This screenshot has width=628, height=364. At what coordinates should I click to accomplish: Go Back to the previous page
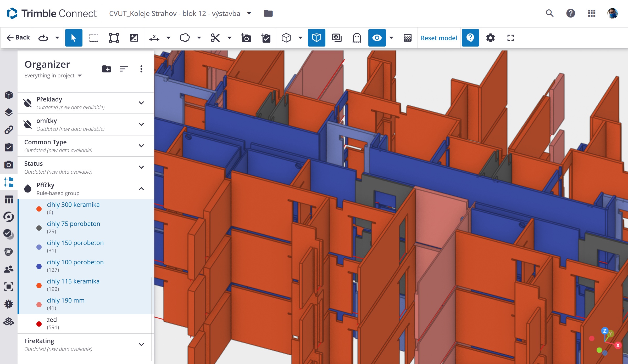(x=18, y=38)
